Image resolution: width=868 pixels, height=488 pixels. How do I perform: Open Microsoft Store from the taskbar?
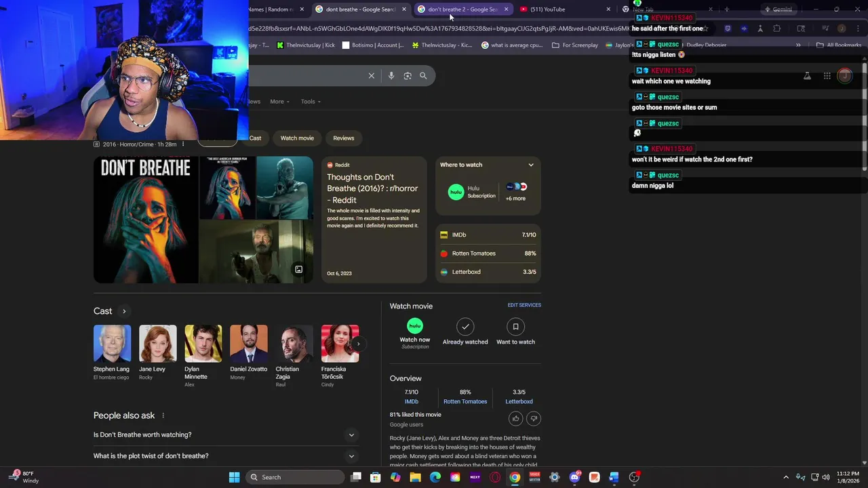click(376, 477)
